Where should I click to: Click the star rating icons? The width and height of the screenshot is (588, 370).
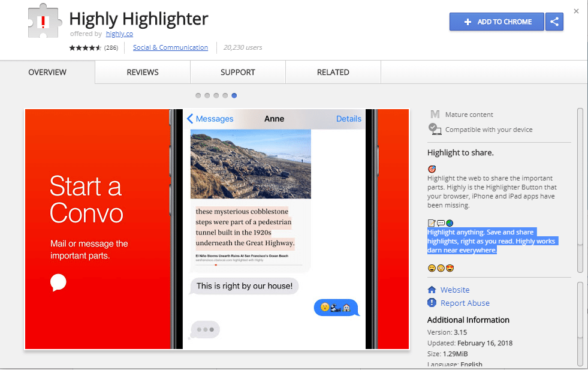85,47
